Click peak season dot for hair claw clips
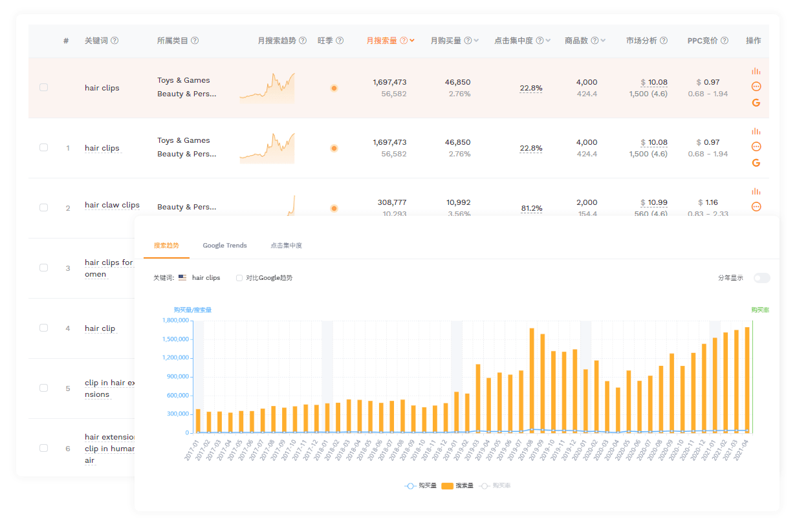 [334, 208]
